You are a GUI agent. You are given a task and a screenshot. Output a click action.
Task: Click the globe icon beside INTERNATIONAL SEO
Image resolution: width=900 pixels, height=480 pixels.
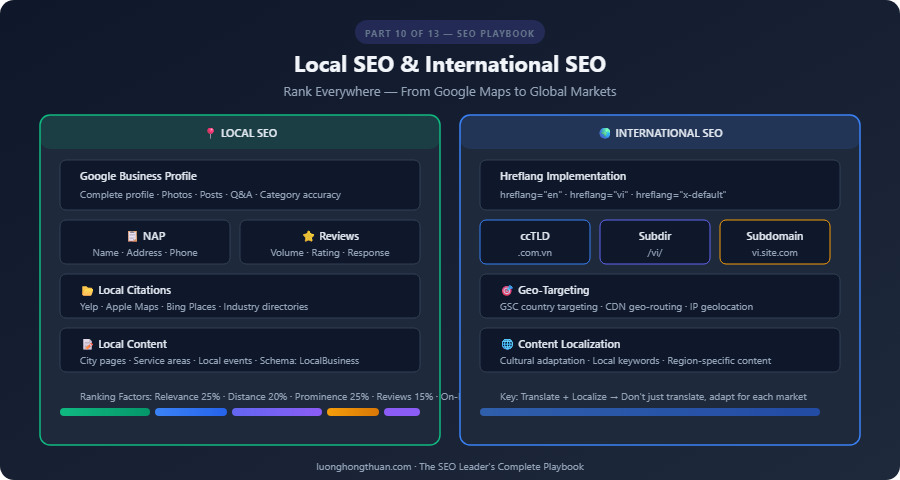[605, 133]
